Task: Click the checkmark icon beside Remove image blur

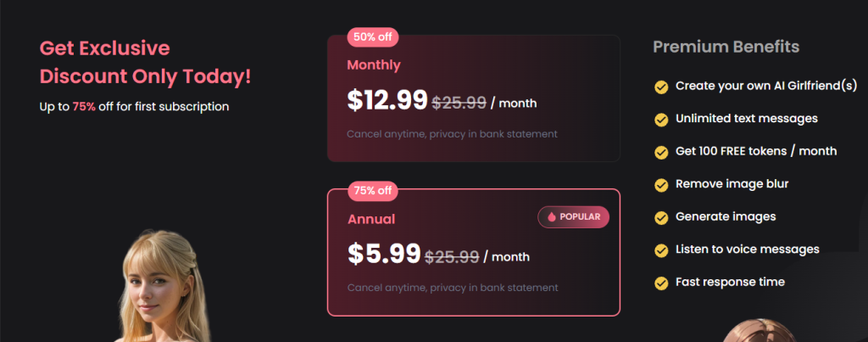Action: 660,184
